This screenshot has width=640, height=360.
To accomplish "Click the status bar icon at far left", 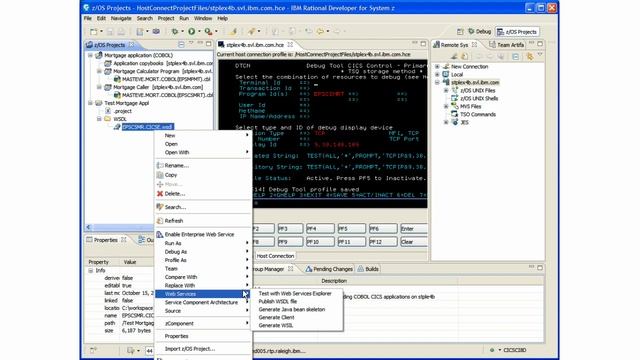I will point(93,350).
